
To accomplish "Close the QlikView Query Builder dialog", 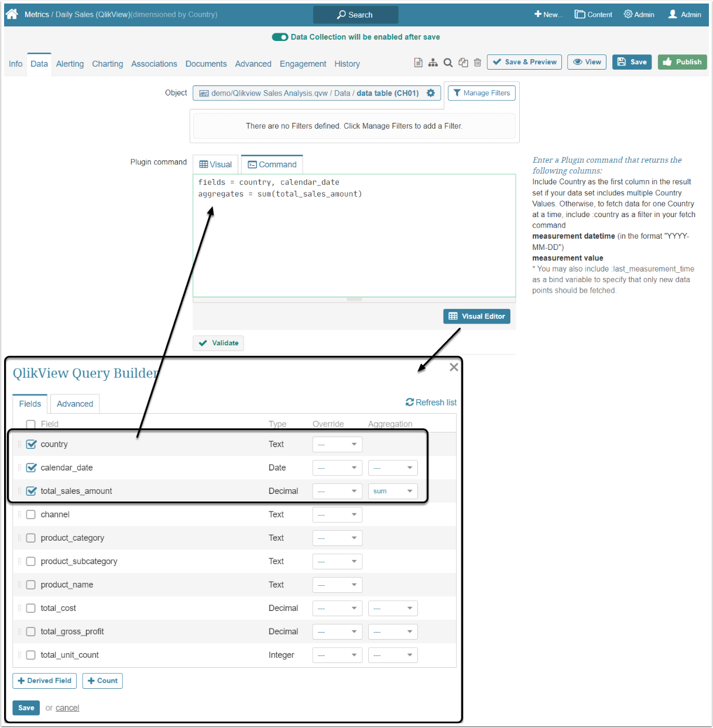I will (454, 367).
